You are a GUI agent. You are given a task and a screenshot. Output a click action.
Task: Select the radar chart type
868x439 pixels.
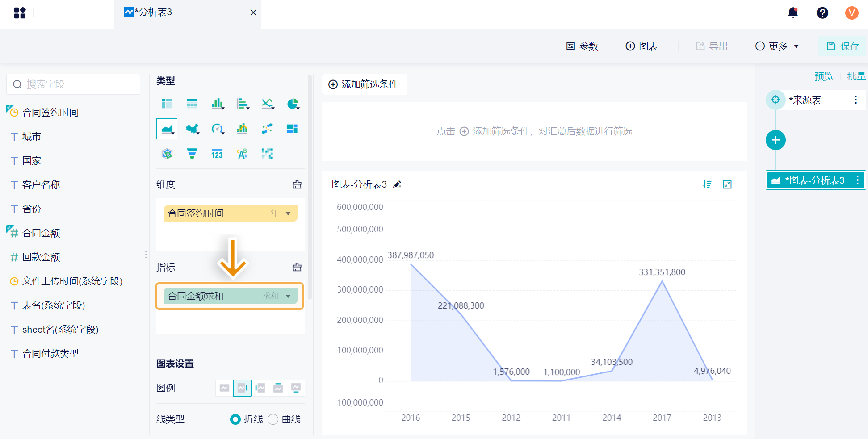[x=167, y=154]
